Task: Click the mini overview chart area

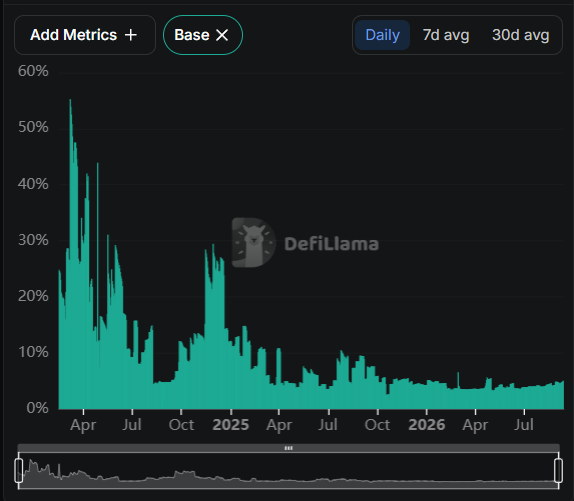Action: (x=288, y=471)
